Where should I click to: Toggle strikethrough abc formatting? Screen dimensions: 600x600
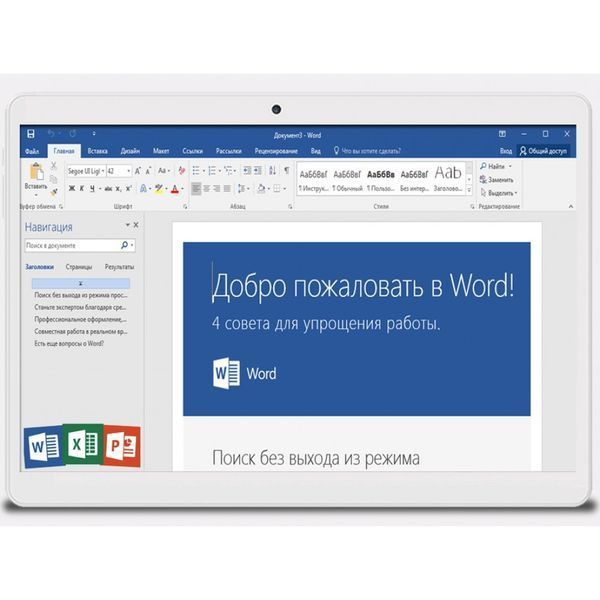click(x=108, y=189)
